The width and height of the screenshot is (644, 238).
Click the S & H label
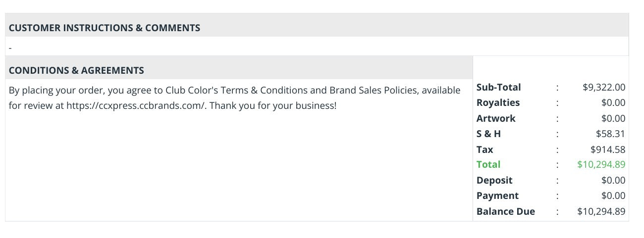point(488,134)
